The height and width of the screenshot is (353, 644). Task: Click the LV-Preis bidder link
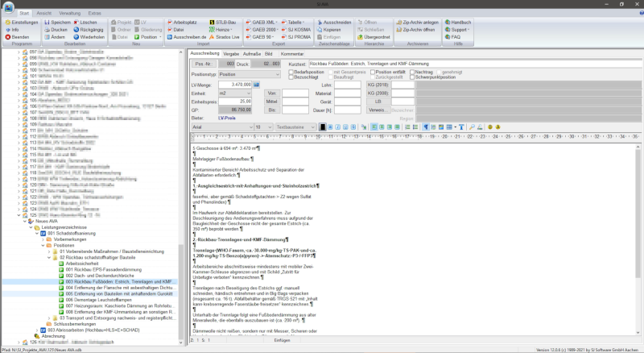(227, 118)
